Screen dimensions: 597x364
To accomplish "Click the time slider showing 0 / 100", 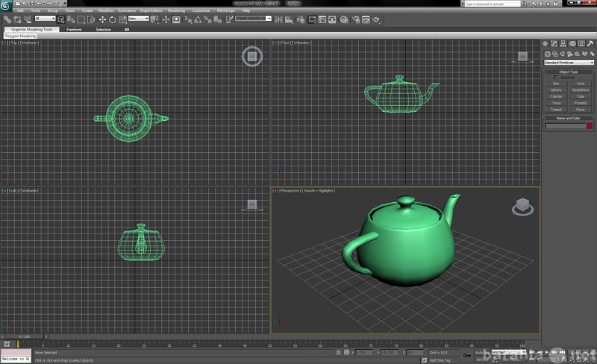I will coord(25,336).
